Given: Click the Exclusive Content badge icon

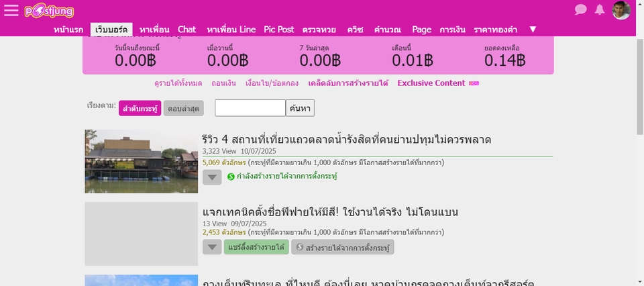Looking at the screenshot, I should coord(474,83).
